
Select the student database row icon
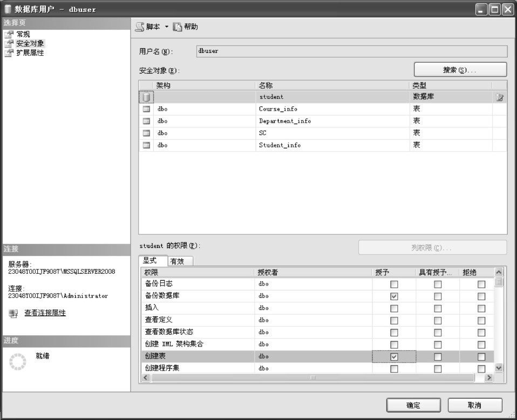click(146, 97)
